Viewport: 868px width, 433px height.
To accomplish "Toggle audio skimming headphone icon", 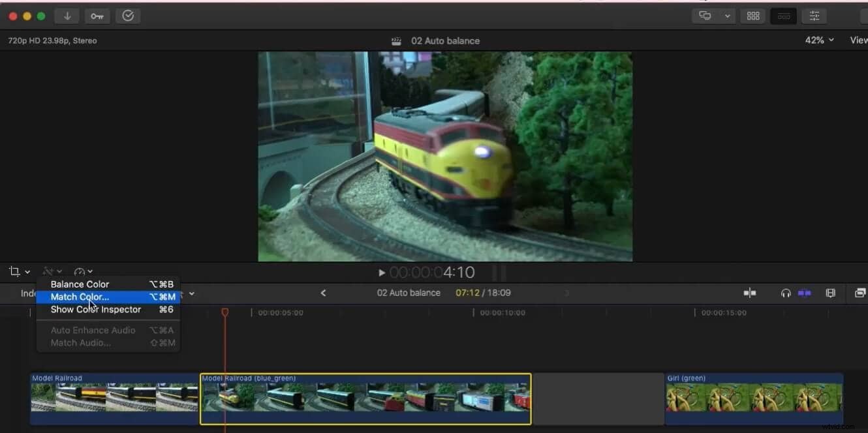I will click(785, 293).
